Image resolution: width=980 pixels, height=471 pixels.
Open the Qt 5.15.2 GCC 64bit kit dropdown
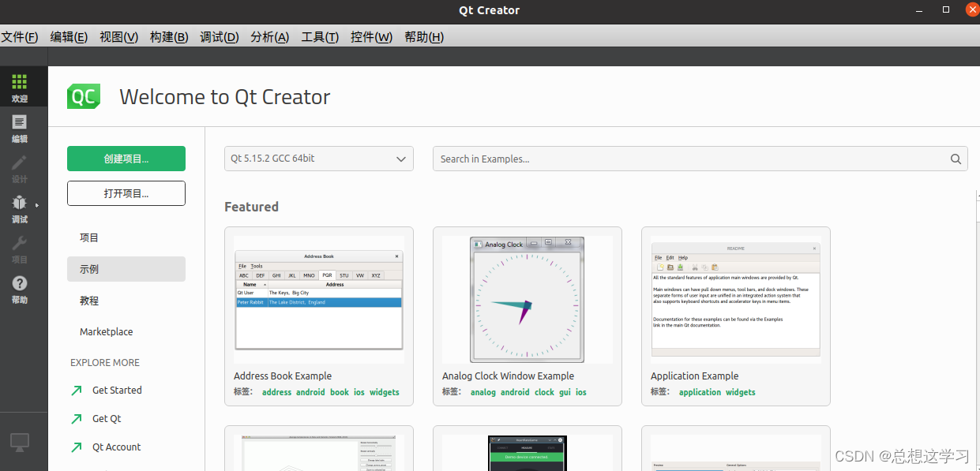pos(318,159)
